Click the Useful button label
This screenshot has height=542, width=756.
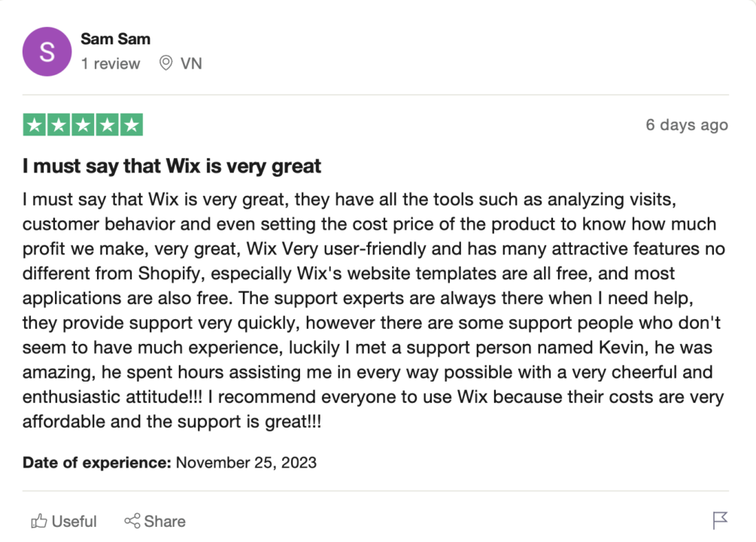click(73, 521)
